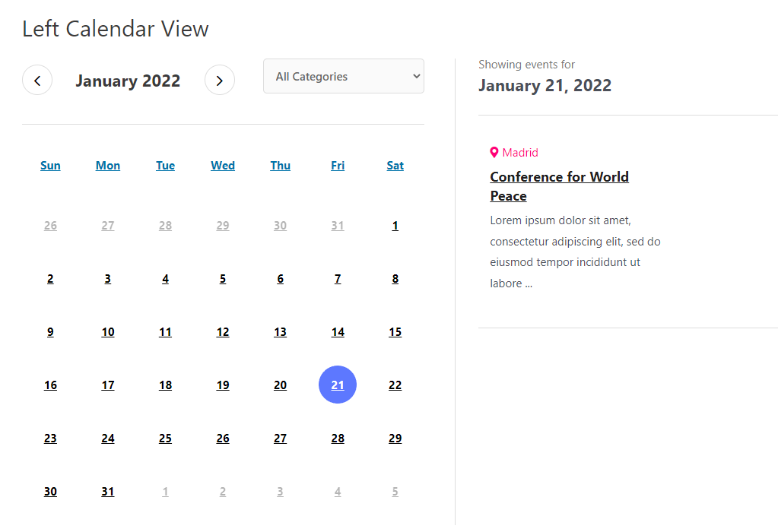
Task: Go to next month with right arrow
Action: pyautogui.click(x=220, y=81)
